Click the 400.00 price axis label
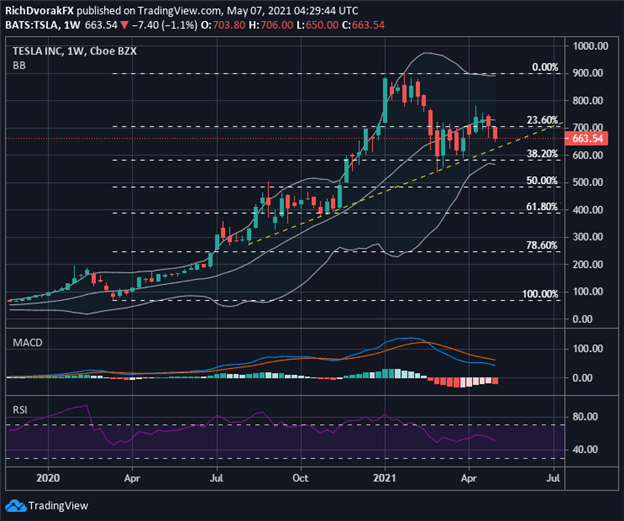 (x=587, y=210)
